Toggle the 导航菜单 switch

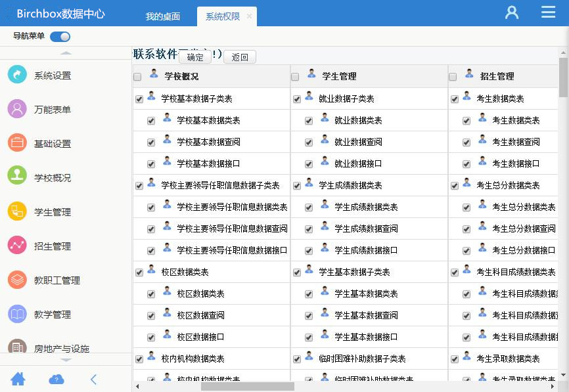click(x=60, y=37)
